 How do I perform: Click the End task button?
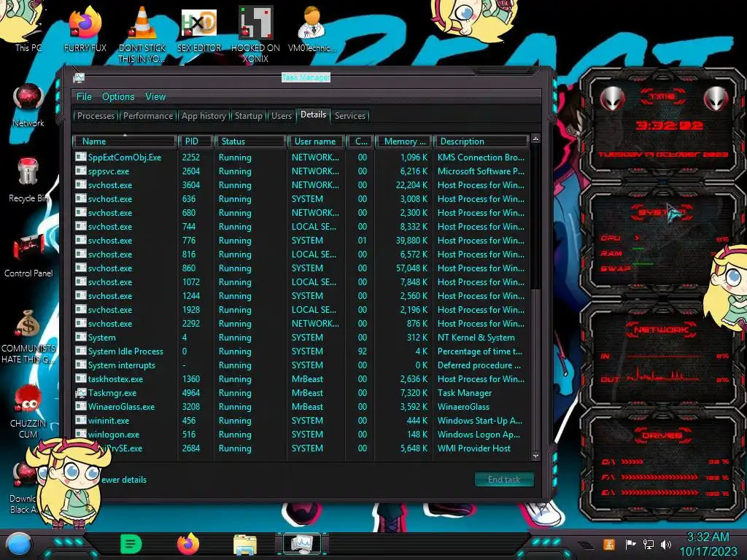tap(504, 480)
